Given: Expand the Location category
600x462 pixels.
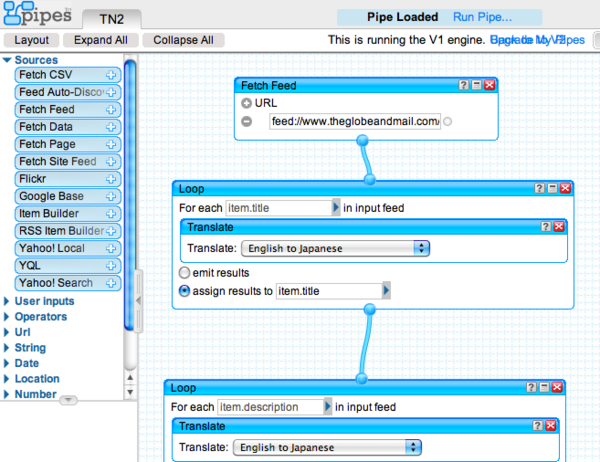Looking at the screenshot, I should (x=7, y=379).
